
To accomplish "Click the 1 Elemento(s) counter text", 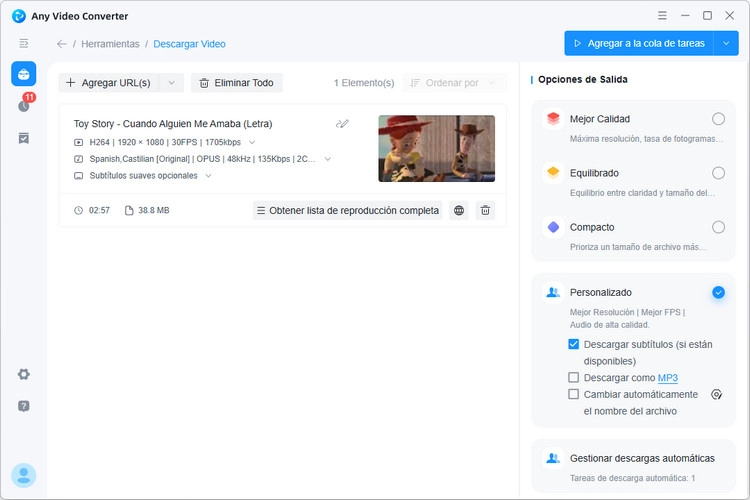I will tap(364, 83).
